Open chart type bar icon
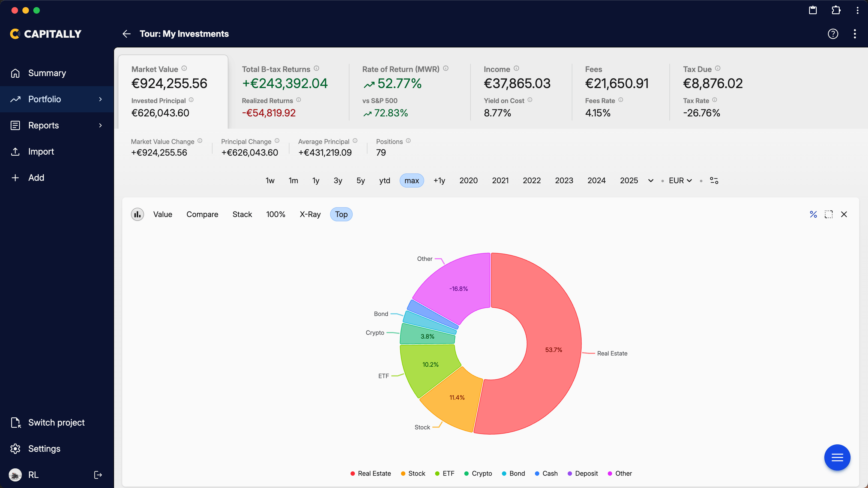Image resolution: width=868 pixels, height=488 pixels. point(137,215)
